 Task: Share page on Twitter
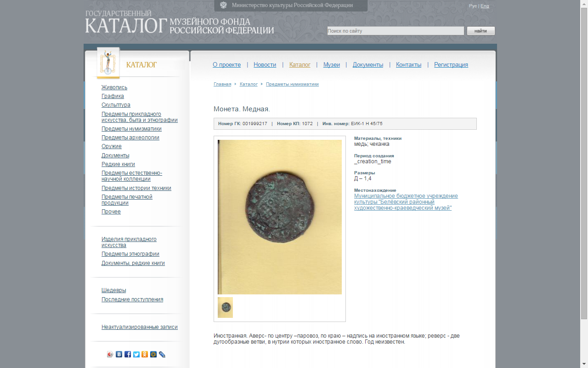pyautogui.click(x=136, y=354)
